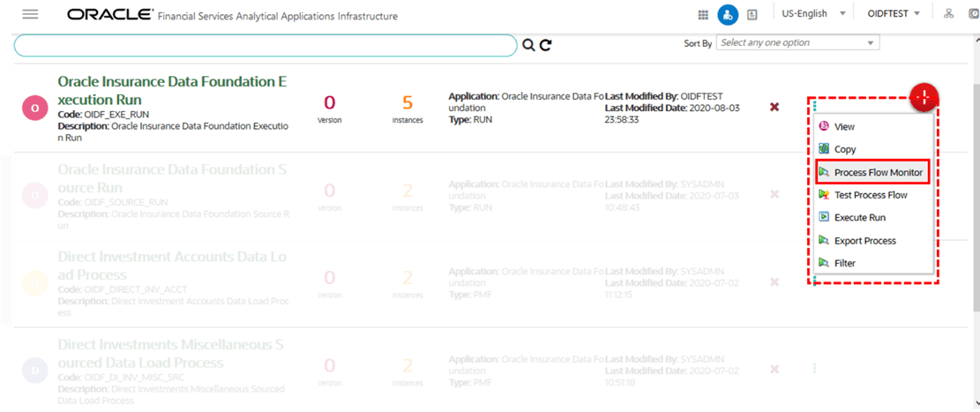Delete the OIDF_SOURCE_RUN process with X icon

pyautogui.click(x=774, y=194)
